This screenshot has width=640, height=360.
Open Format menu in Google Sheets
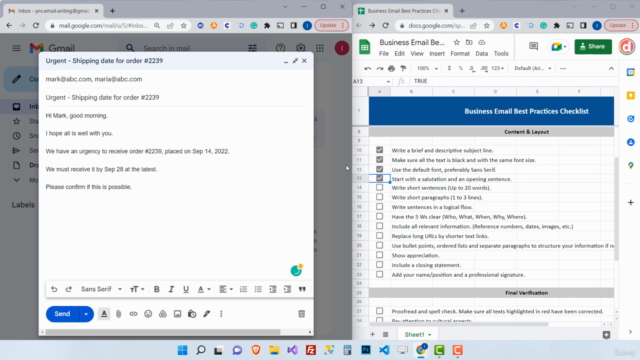(460, 53)
